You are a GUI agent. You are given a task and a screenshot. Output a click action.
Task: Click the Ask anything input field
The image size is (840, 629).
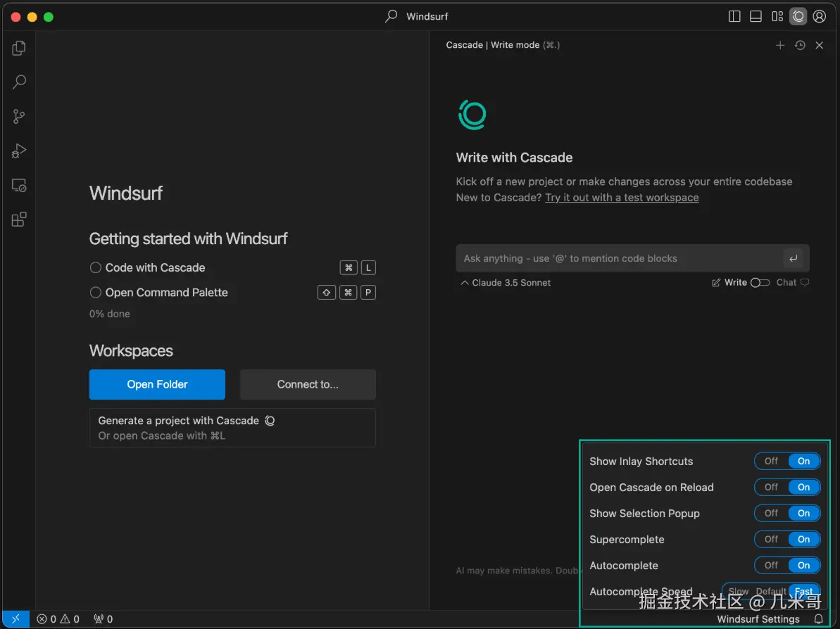[620, 258]
